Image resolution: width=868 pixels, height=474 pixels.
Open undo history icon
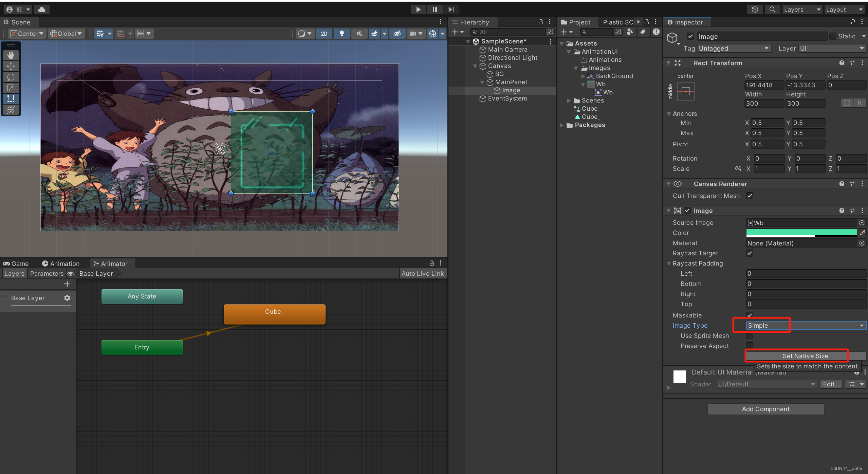tap(755, 10)
